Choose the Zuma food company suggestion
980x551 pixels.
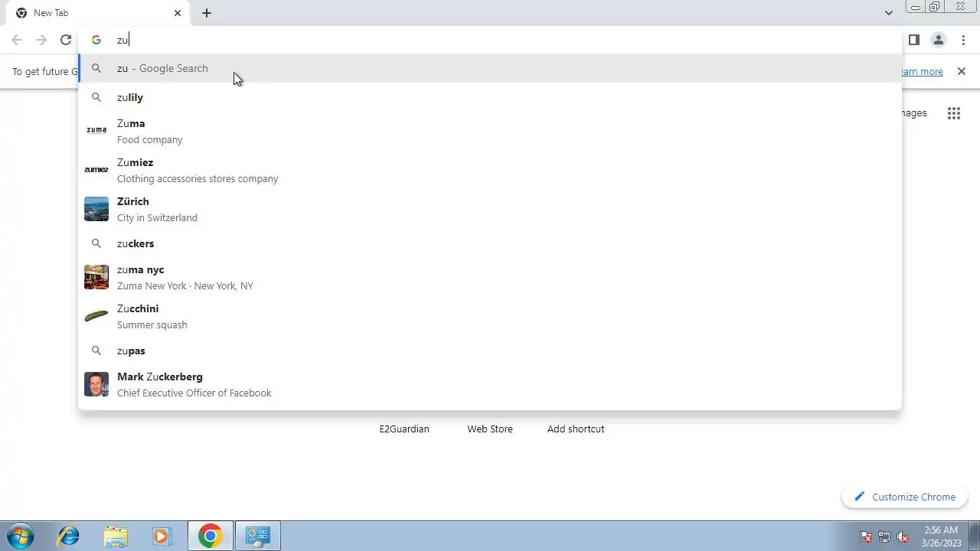490,131
